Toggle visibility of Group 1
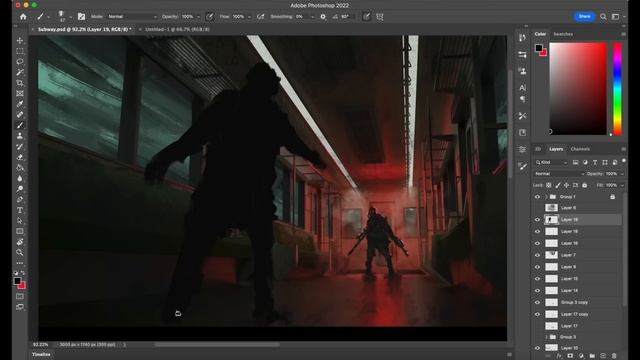 click(x=537, y=197)
